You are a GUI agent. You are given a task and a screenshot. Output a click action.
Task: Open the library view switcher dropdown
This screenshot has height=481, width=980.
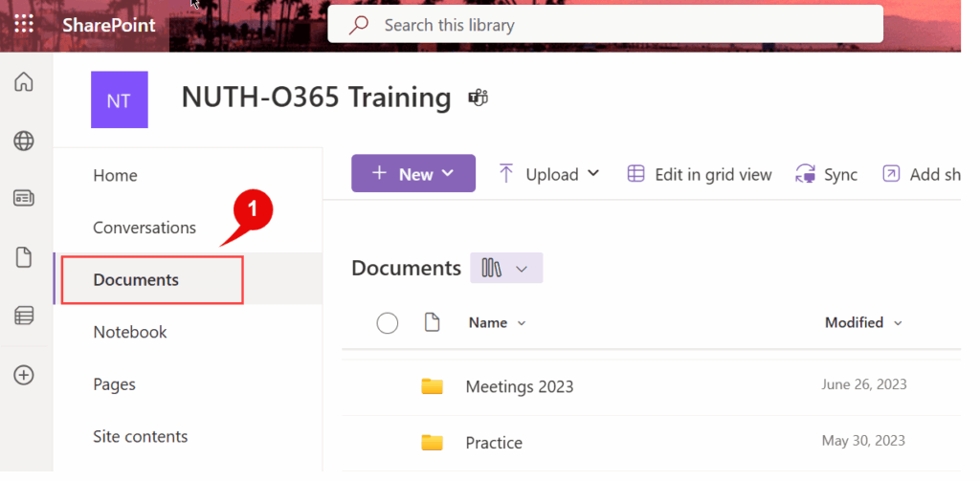[506, 269]
